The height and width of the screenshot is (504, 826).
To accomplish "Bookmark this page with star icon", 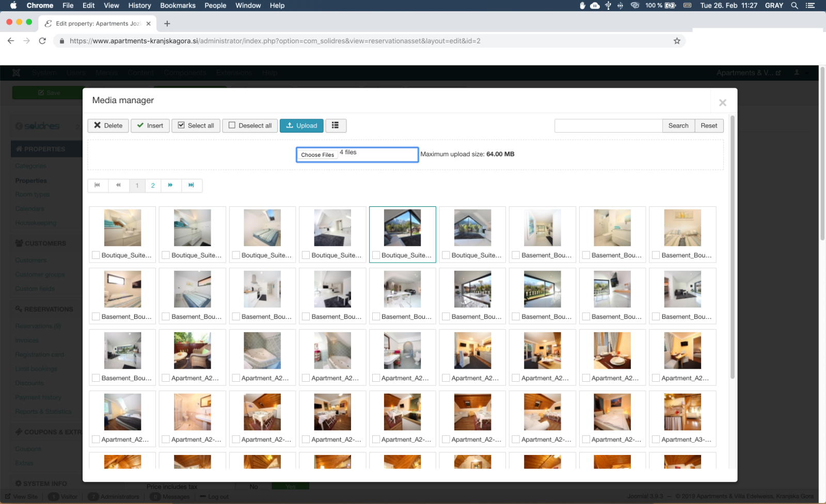I will tap(677, 41).
